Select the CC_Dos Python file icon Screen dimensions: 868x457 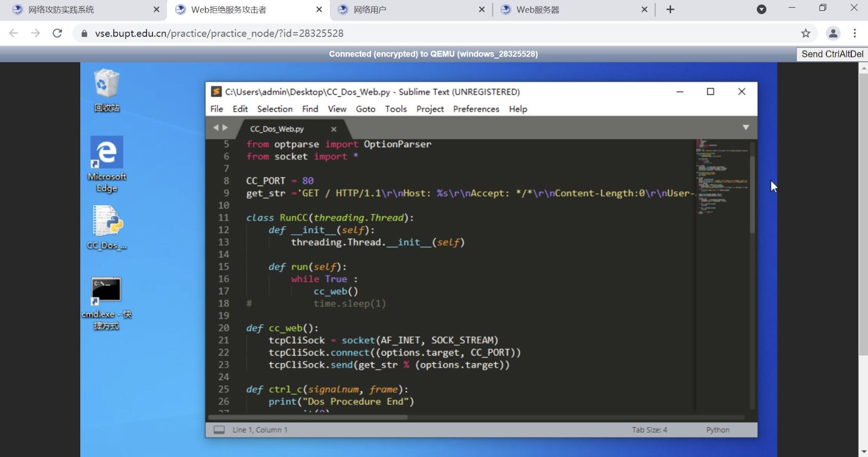pos(107,227)
